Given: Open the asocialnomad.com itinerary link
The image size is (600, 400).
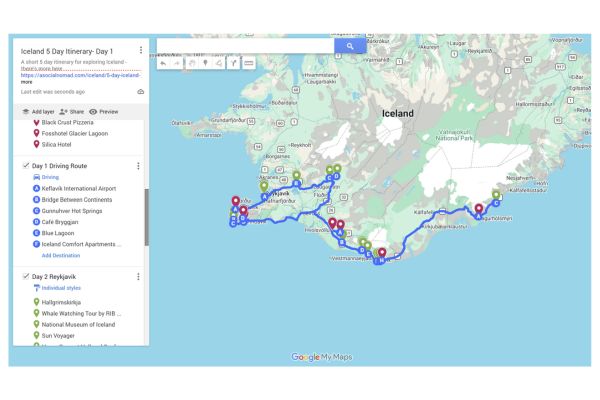Looking at the screenshot, I should [x=80, y=75].
